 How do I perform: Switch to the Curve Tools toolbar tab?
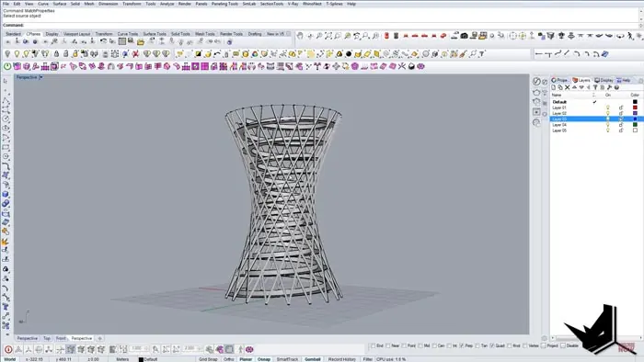pyautogui.click(x=128, y=34)
